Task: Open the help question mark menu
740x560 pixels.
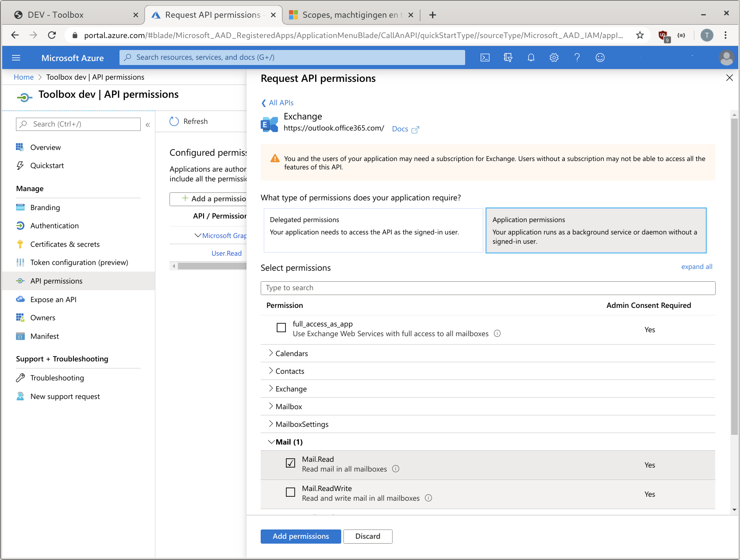Action: point(577,58)
